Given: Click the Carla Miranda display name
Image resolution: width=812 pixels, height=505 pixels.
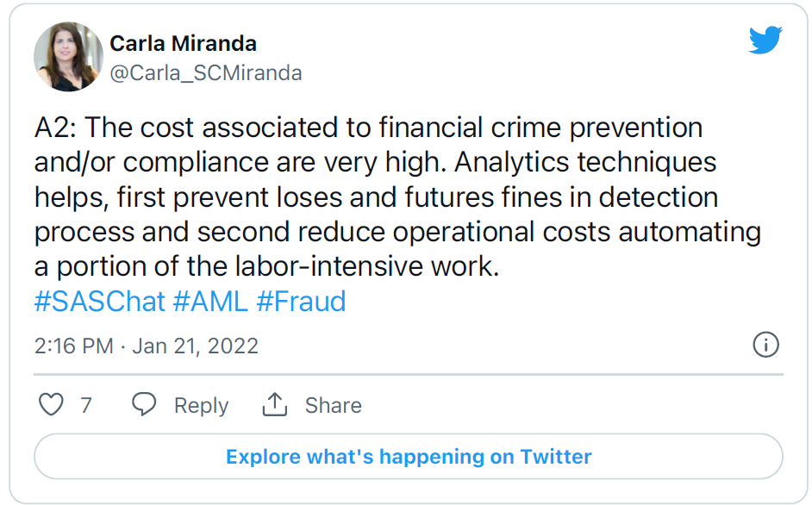Looking at the screenshot, I should [183, 43].
